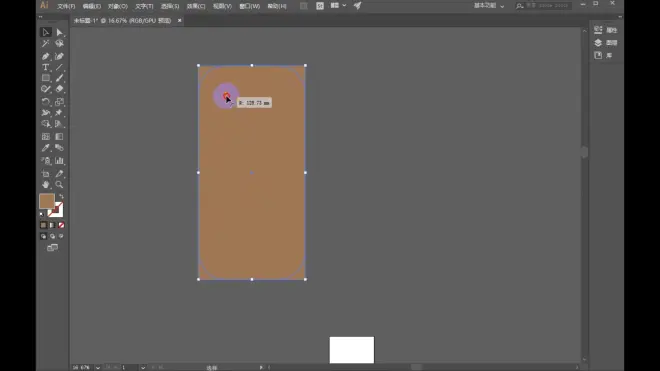The width and height of the screenshot is (660, 371).
Task: Select the Curvature tool
Action: click(59, 56)
